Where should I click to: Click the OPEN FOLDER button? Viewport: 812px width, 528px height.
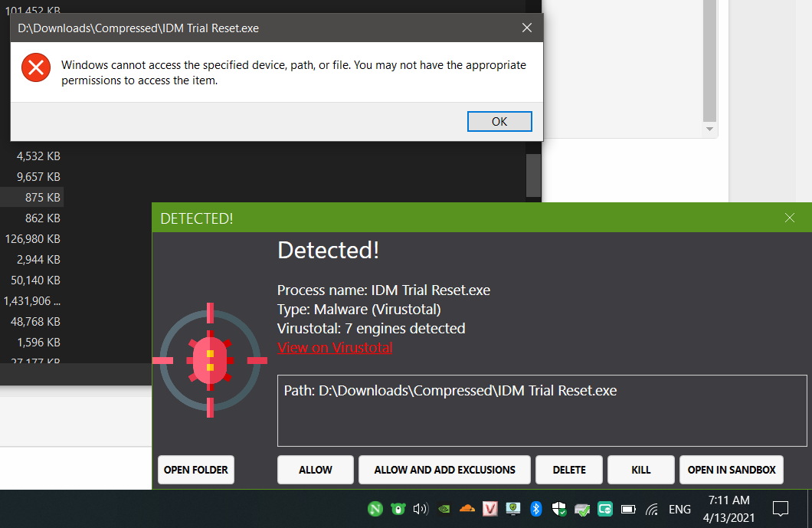pyautogui.click(x=196, y=470)
